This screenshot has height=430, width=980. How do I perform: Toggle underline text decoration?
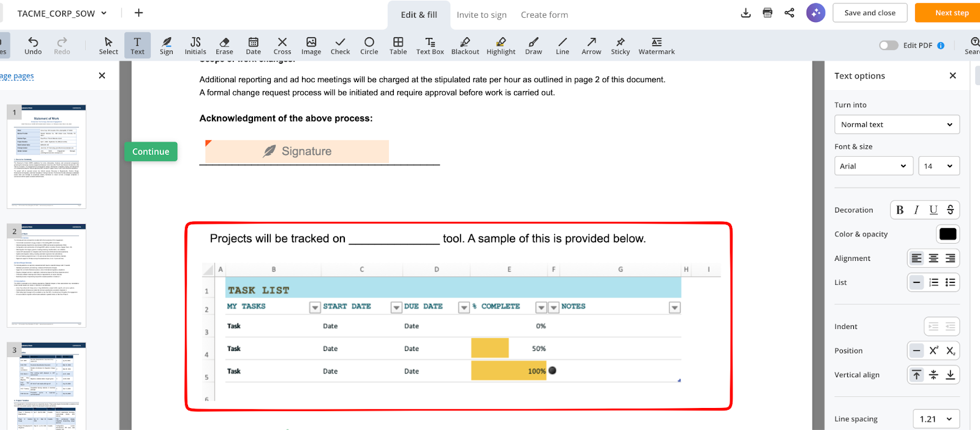pyautogui.click(x=933, y=210)
